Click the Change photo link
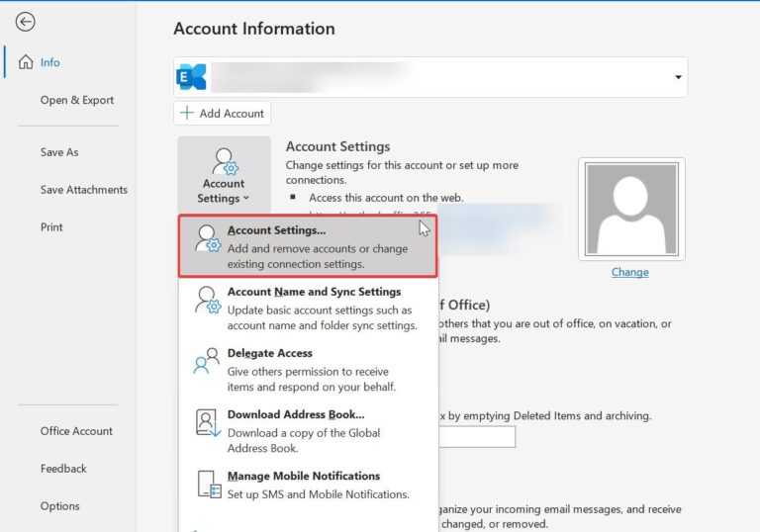The height and width of the screenshot is (532, 760). [x=629, y=272]
